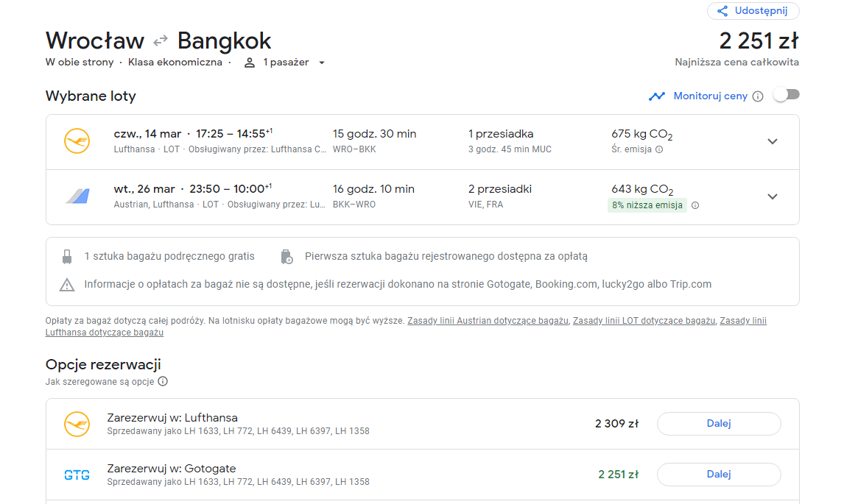Click the 2 przesiadki stop info
The image size is (858, 504).
[500, 189]
